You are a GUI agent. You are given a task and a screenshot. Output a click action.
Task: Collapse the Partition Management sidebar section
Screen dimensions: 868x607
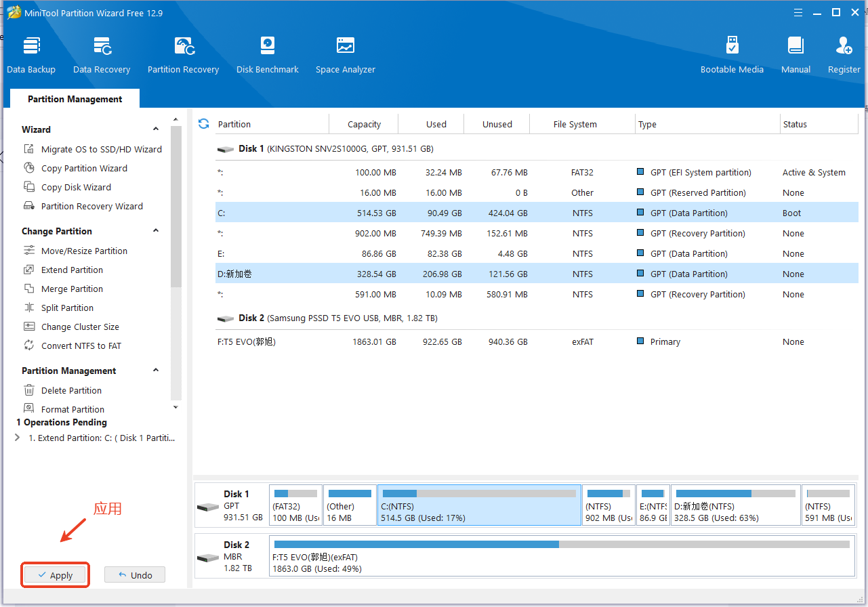(x=156, y=371)
